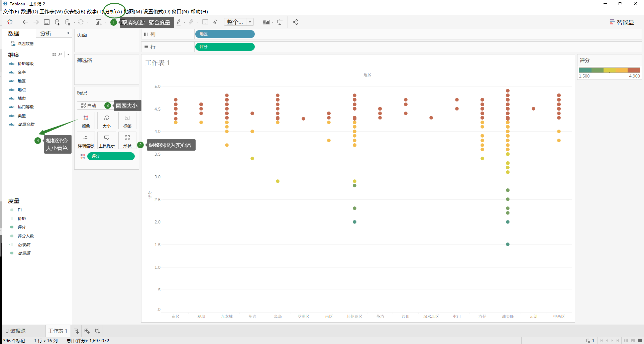The width and height of the screenshot is (644, 344).
Task: Click the highlight pen icon in toolbar
Action: point(179,22)
